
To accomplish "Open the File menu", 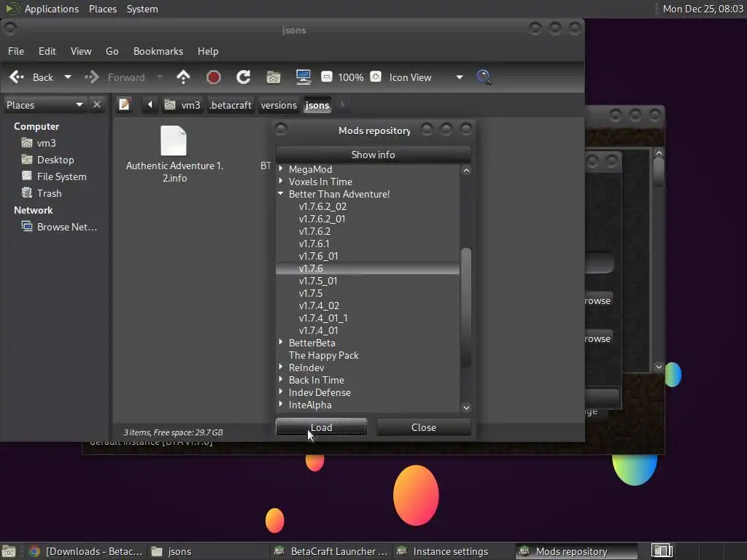I will pos(16,52).
